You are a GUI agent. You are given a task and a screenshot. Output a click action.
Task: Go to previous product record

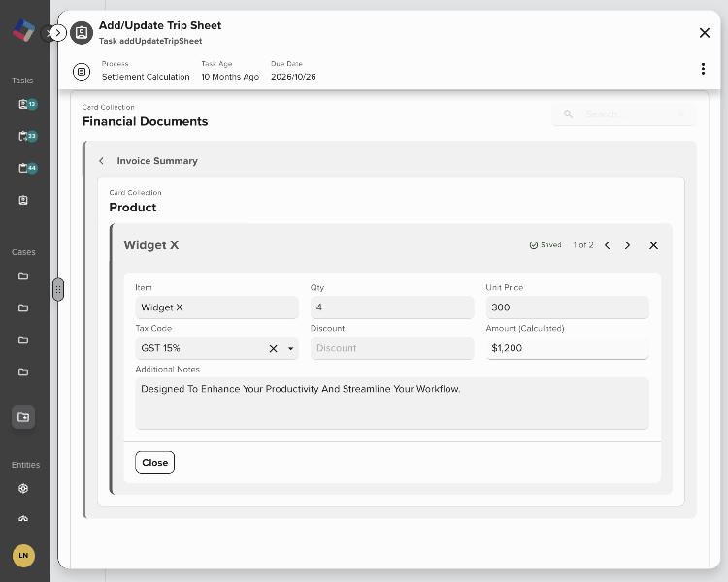(x=608, y=245)
